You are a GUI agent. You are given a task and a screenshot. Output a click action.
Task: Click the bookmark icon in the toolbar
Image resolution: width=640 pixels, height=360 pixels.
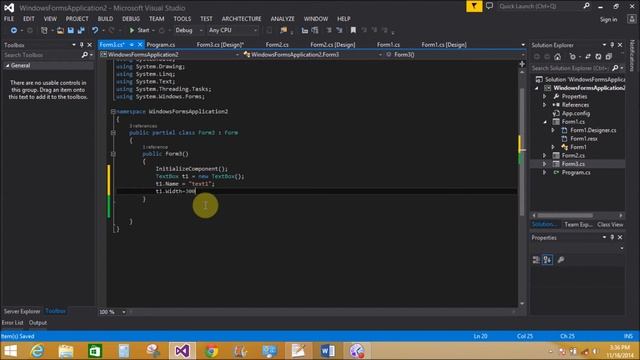coord(353,30)
